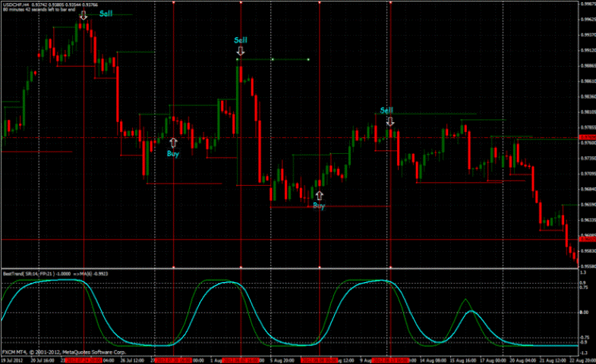Click the '17 Aug 00:00' time axis label

tap(493, 360)
